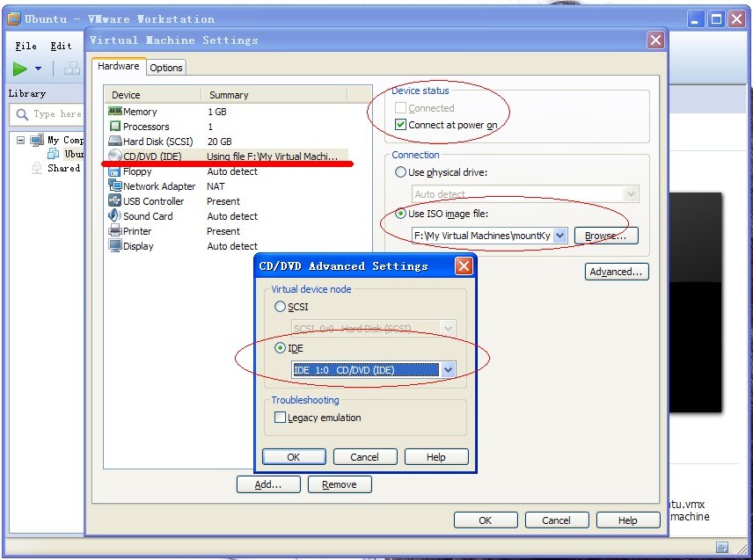The width and height of the screenshot is (753, 560).
Task: Click the Printer device icon
Action: pos(114,231)
